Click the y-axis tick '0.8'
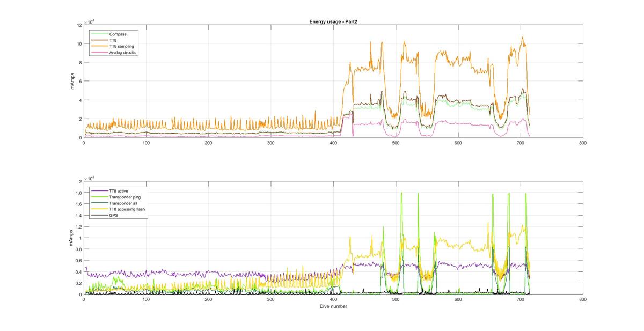644x331 pixels. (x=78, y=249)
